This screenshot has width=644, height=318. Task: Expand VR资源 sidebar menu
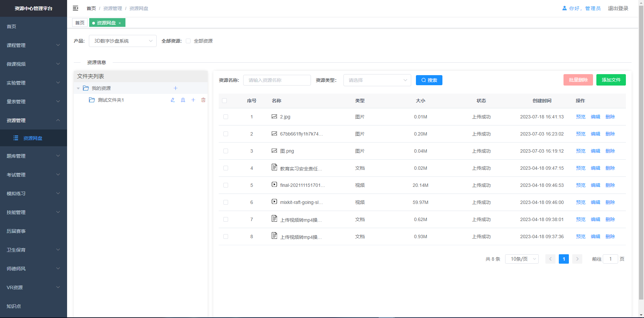pyautogui.click(x=34, y=287)
